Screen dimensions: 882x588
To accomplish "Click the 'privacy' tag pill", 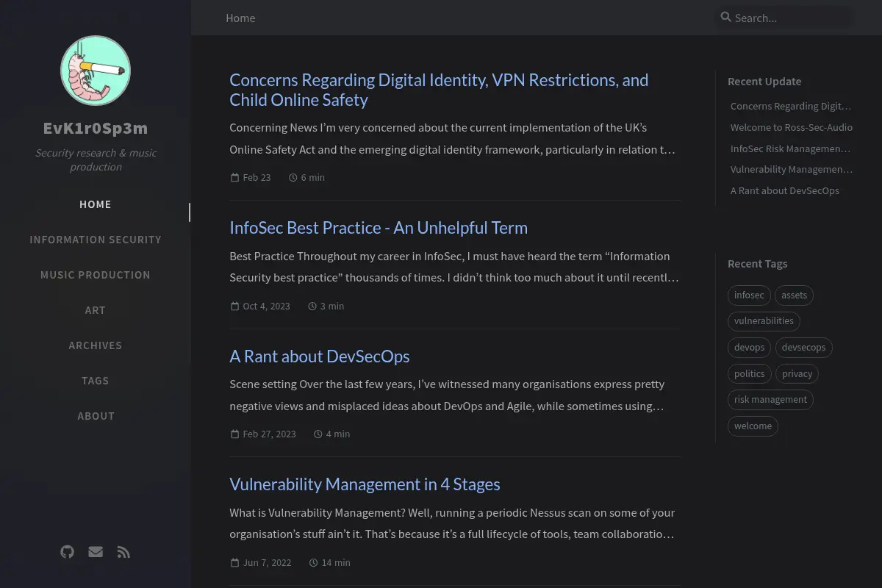I will (x=797, y=373).
